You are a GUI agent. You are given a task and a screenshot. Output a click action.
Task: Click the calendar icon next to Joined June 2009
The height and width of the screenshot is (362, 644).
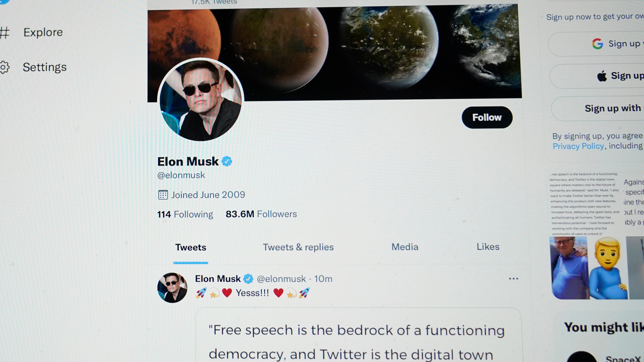(x=163, y=195)
